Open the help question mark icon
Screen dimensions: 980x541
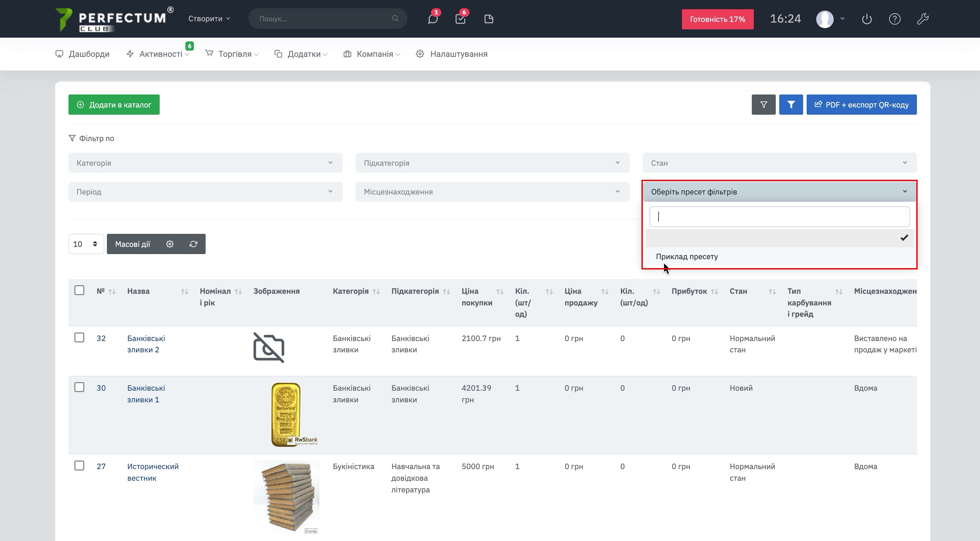pos(894,19)
